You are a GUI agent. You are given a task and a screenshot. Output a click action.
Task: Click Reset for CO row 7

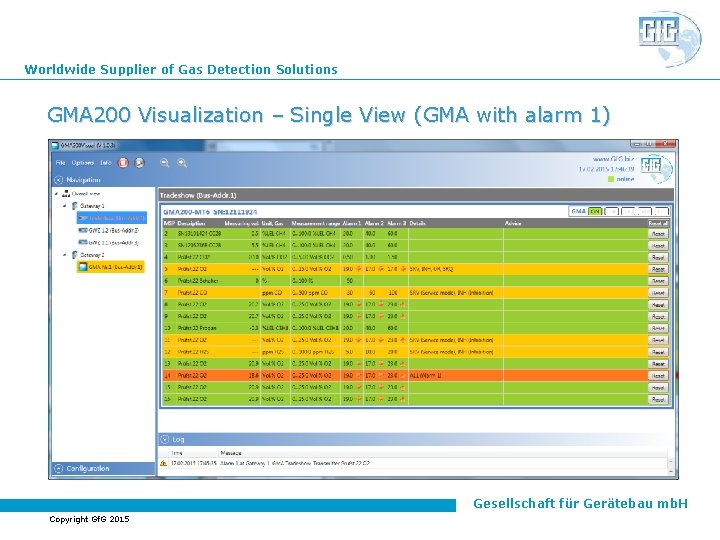658,292
